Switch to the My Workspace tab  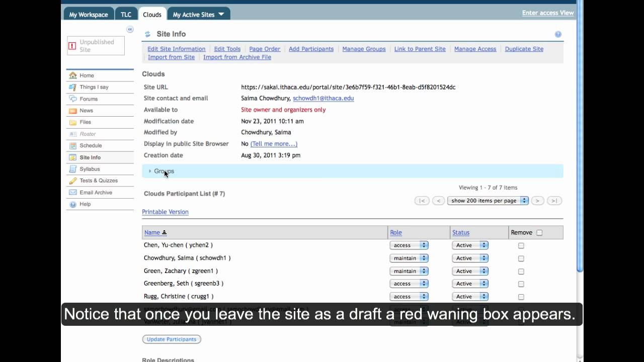[x=89, y=15]
